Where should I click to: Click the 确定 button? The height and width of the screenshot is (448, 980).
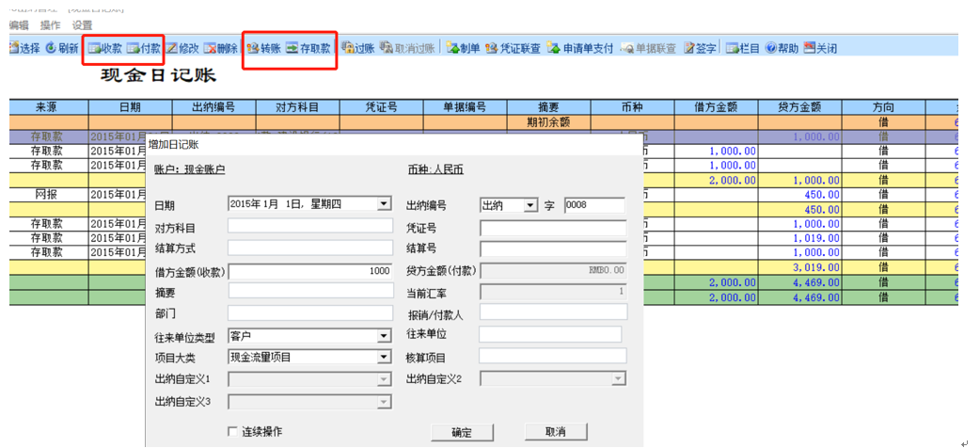(x=463, y=432)
